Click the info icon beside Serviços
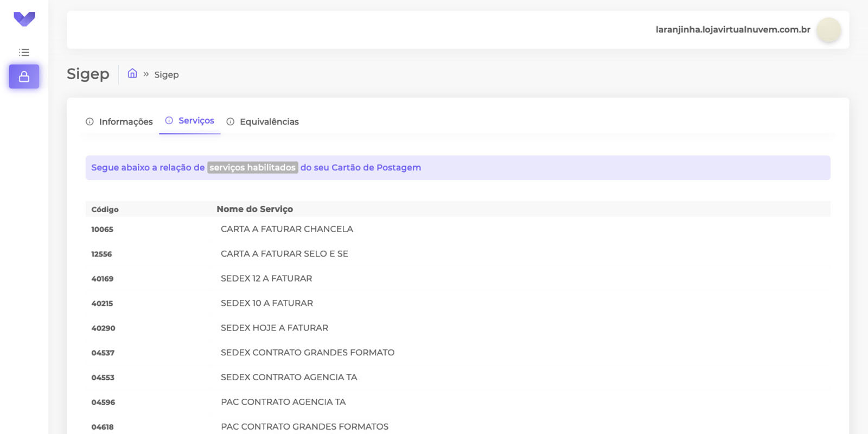This screenshot has width=868, height=434. point(169,120)
